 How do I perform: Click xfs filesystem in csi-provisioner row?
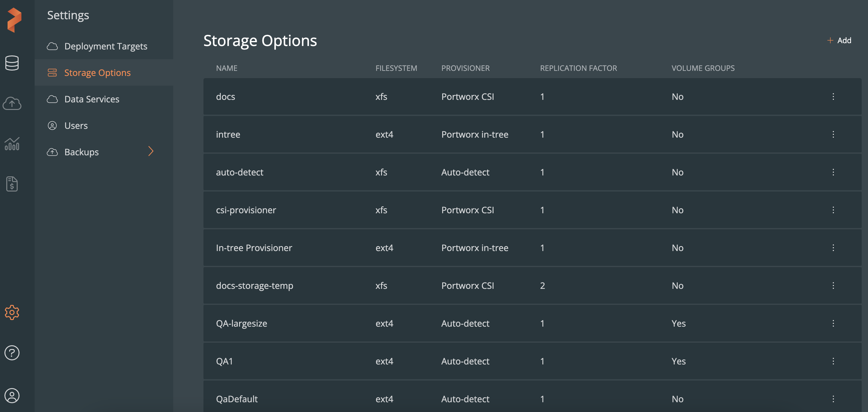point(381,210)
